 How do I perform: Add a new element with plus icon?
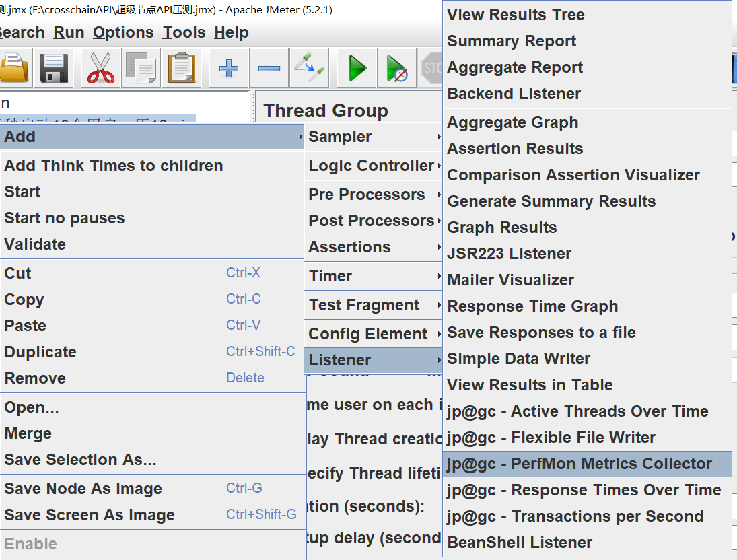tap(228, 67)
